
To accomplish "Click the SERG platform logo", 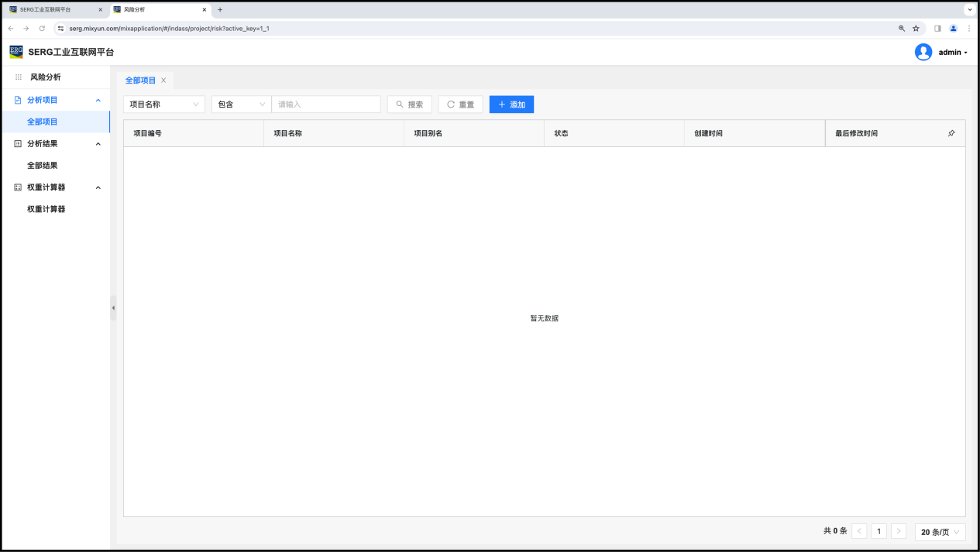I will tap(16, 52).
